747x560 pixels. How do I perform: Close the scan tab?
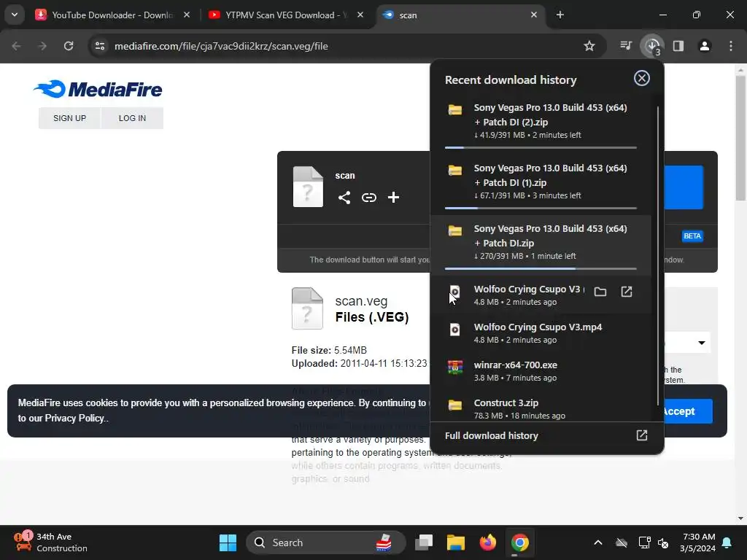pos(534,15)
